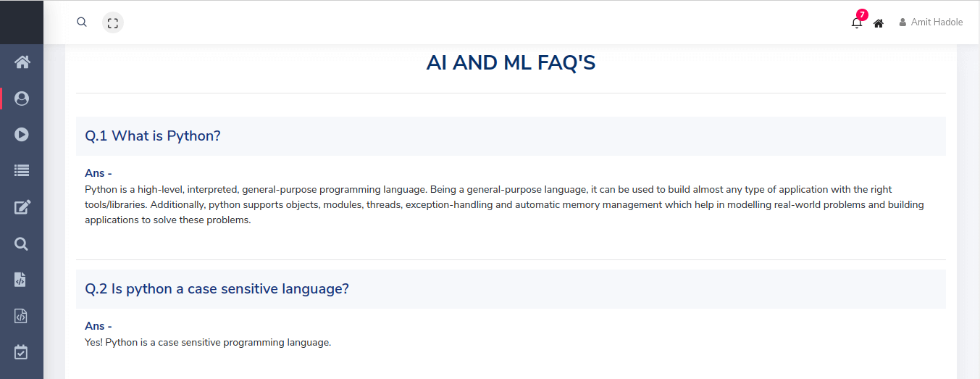
Task: Click the edit pencil sidebar icon
Action: [22, 208]
